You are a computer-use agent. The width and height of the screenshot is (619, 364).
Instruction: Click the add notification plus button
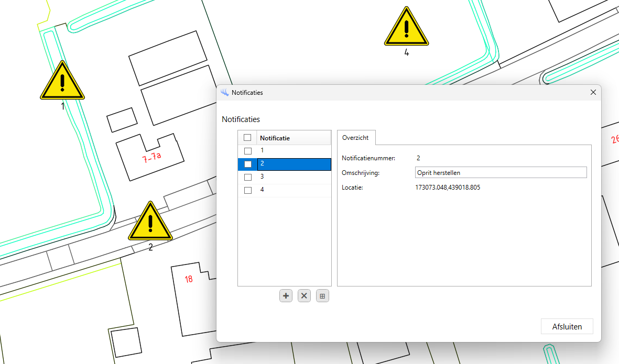286,296
